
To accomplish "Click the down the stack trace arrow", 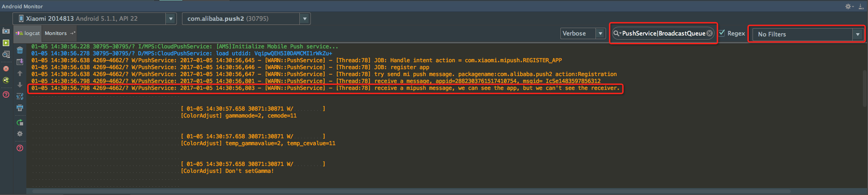I will click(20, 85).
